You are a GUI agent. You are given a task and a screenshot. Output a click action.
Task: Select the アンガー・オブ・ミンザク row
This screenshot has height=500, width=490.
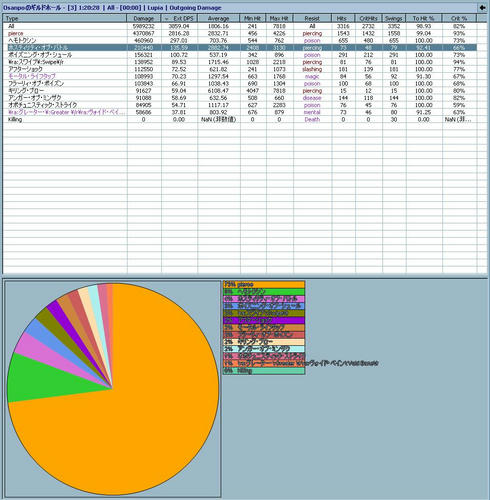240,98
